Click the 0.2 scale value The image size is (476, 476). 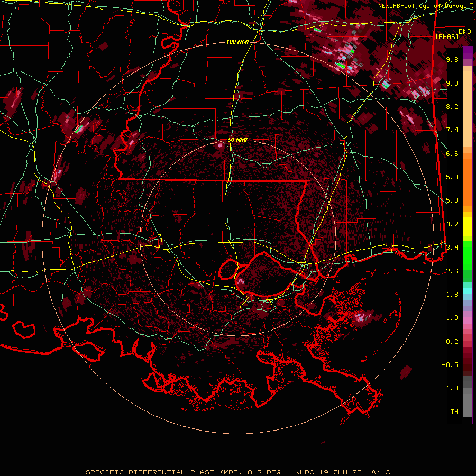point(452,342)
